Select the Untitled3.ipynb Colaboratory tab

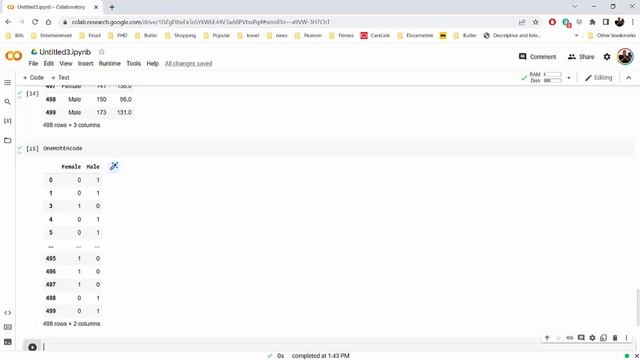[x=51, y=7]
